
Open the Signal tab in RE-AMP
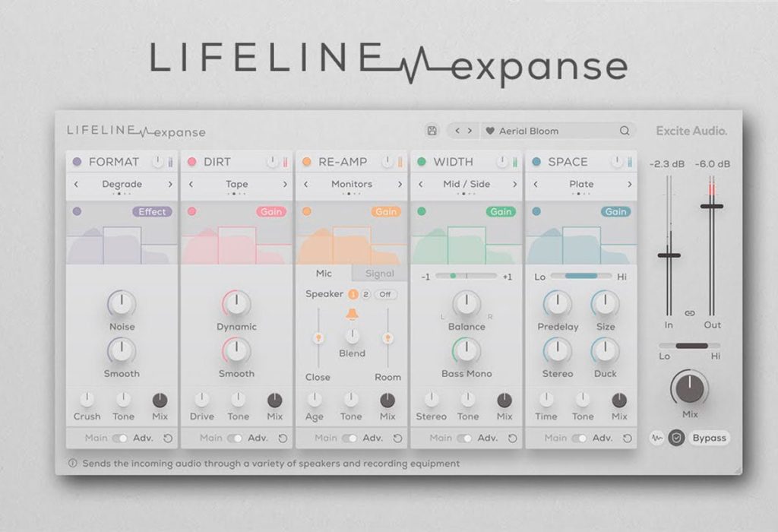click(380, 274)
